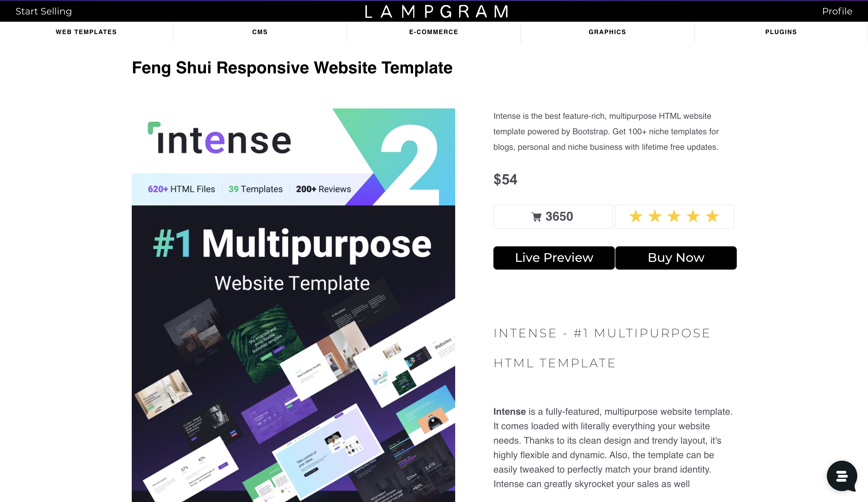Click the second rating star
Image resolution: width=868 pixels, height=502 pixels.
[x=655, y=217]
